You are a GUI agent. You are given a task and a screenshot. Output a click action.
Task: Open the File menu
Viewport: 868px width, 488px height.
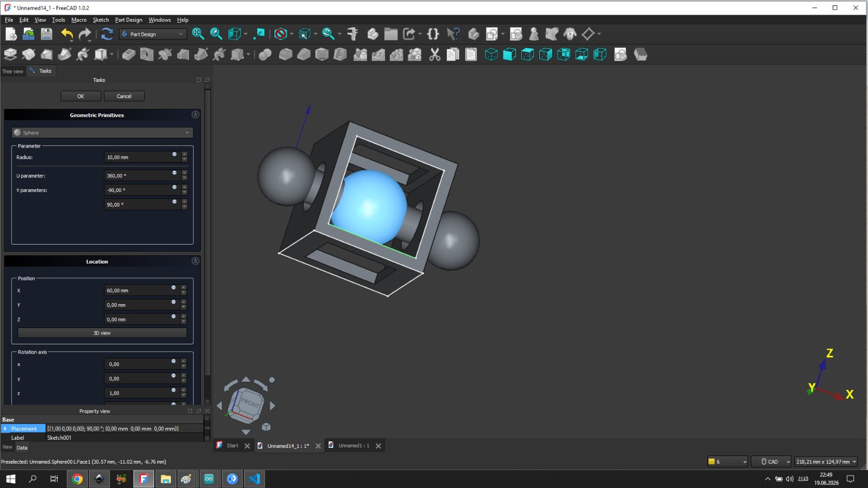click(x=9, y=20)
